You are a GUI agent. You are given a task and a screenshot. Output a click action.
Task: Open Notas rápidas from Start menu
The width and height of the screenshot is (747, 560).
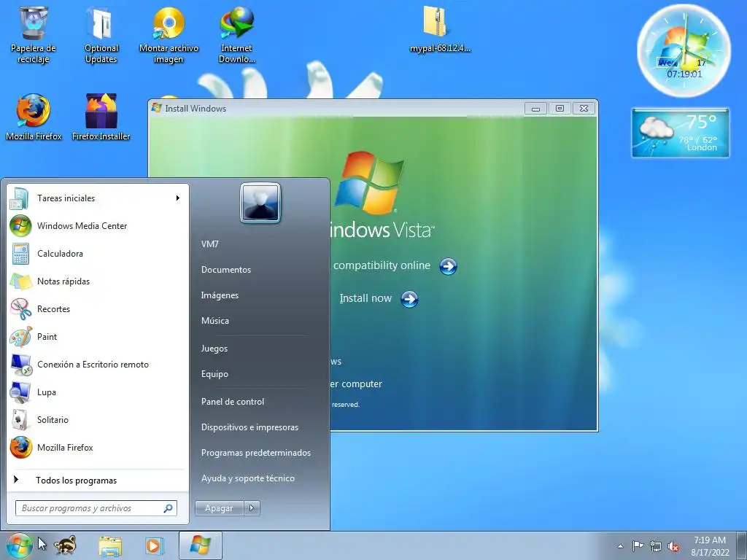98,281
